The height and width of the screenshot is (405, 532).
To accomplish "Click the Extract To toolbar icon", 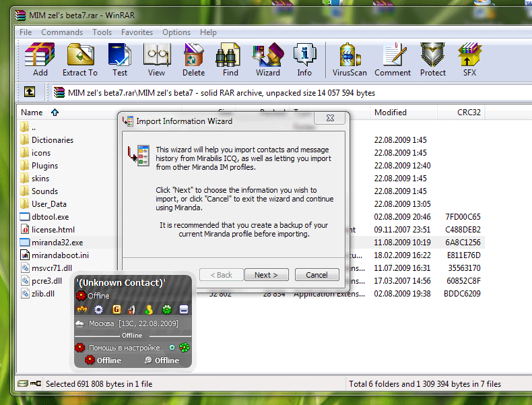I will (80, 59).
